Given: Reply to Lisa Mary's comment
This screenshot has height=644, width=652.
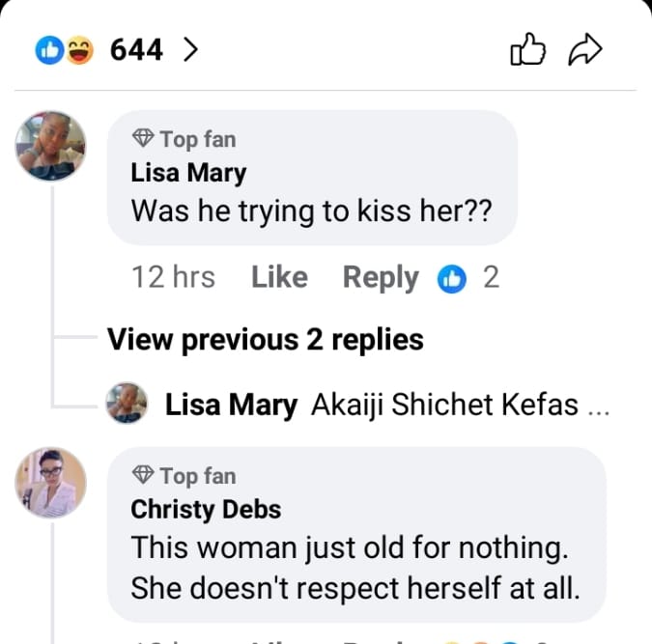Looking at the screenshot, I should pyautogui.click(x=381, y=278).
